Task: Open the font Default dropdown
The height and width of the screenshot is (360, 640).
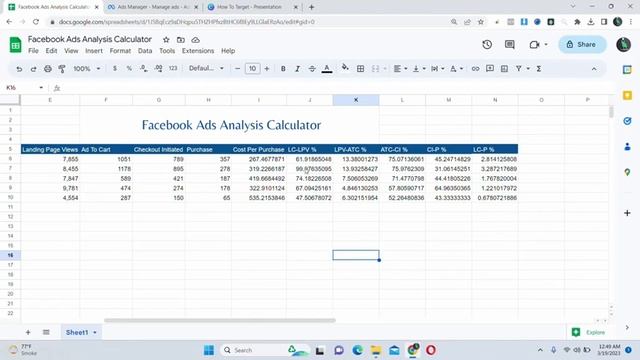Action: 206,68
